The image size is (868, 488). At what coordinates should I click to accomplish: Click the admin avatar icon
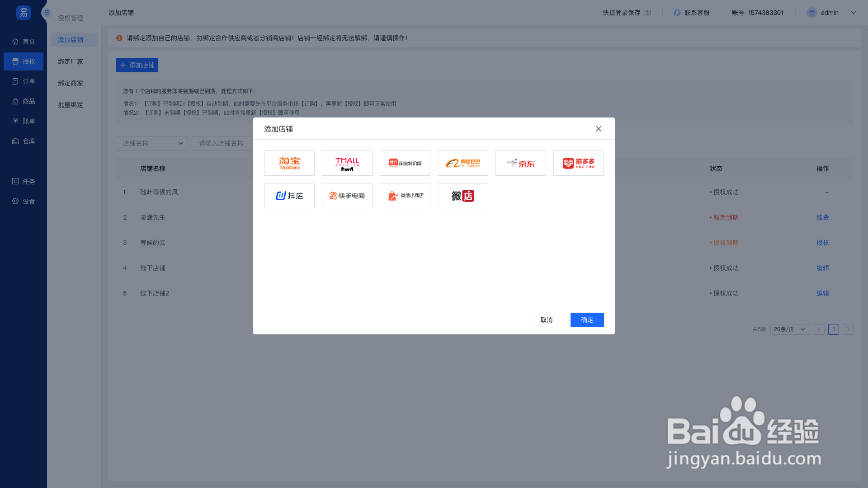click(x=812, y=13)
